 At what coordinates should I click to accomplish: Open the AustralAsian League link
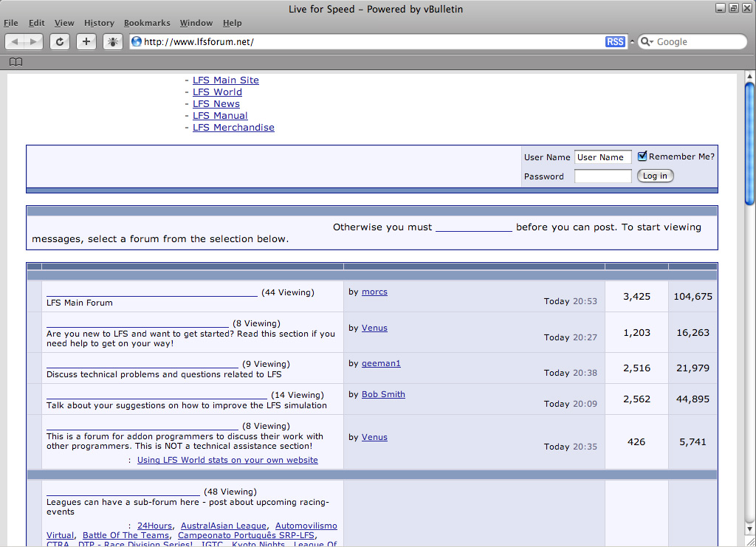224,526
